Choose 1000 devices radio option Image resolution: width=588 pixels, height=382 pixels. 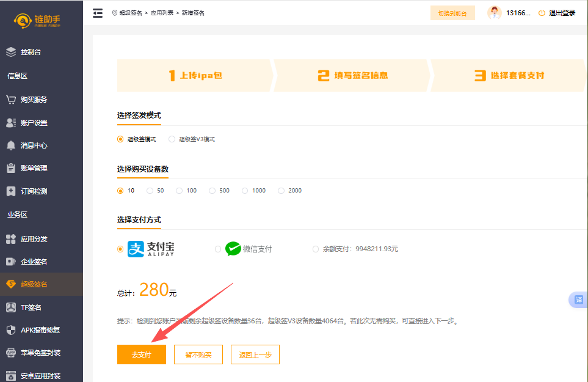click(x=245, y=191)
